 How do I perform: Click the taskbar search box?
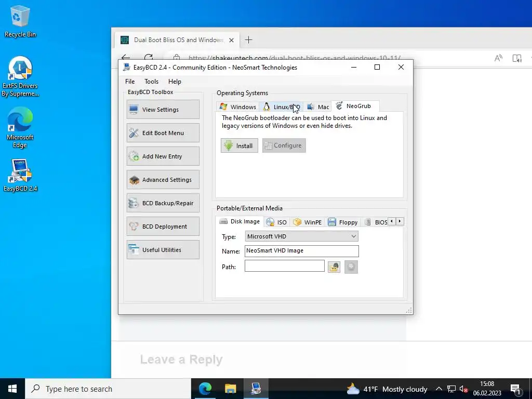(x=108, y=389)
